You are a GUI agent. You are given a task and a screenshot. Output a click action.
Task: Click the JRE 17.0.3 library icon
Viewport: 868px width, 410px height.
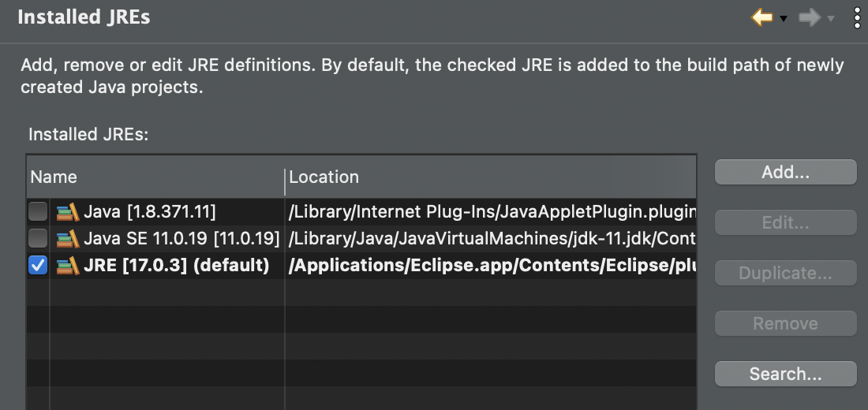pyautogui.click(x=68, y=266)
